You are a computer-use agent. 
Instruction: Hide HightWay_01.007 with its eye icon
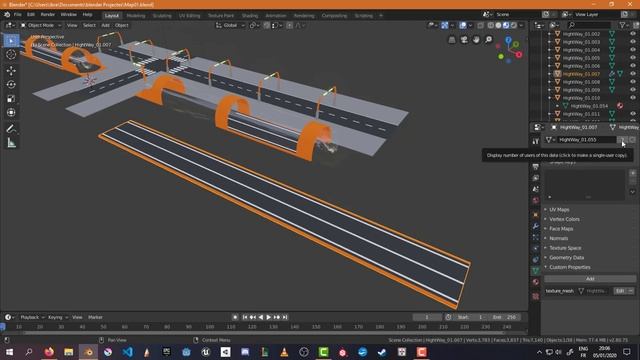pos(633,74)
